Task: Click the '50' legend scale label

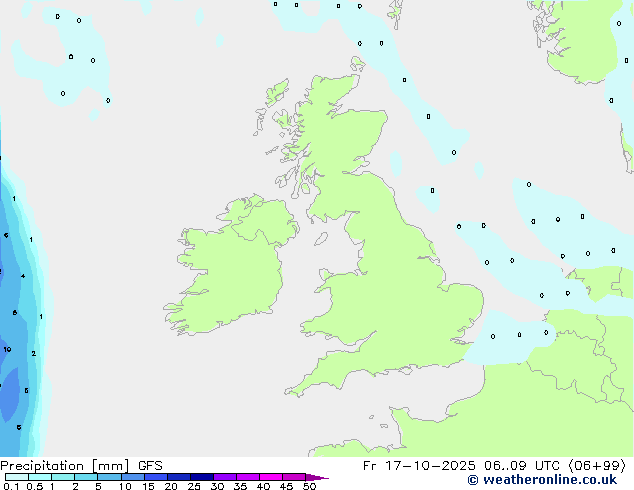Action: (x=309, y=486)
